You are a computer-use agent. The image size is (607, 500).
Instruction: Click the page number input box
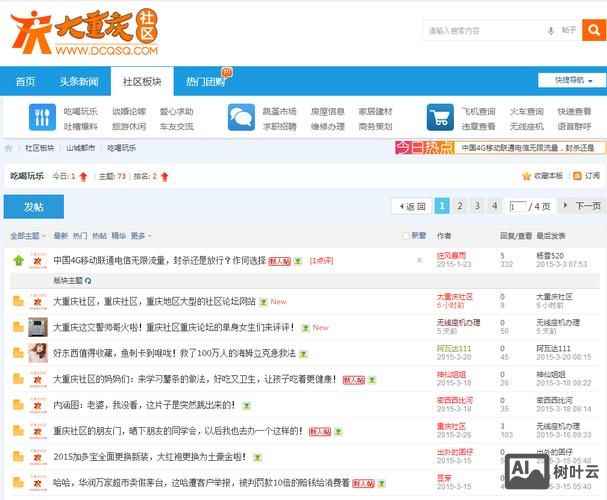pos(518,206)
